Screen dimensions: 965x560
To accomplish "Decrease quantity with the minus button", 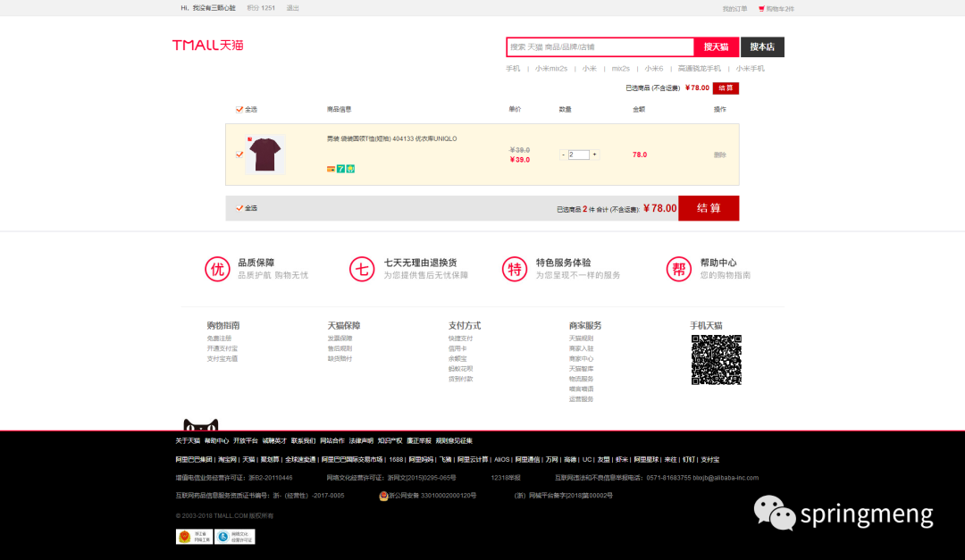I will (563, 155).
